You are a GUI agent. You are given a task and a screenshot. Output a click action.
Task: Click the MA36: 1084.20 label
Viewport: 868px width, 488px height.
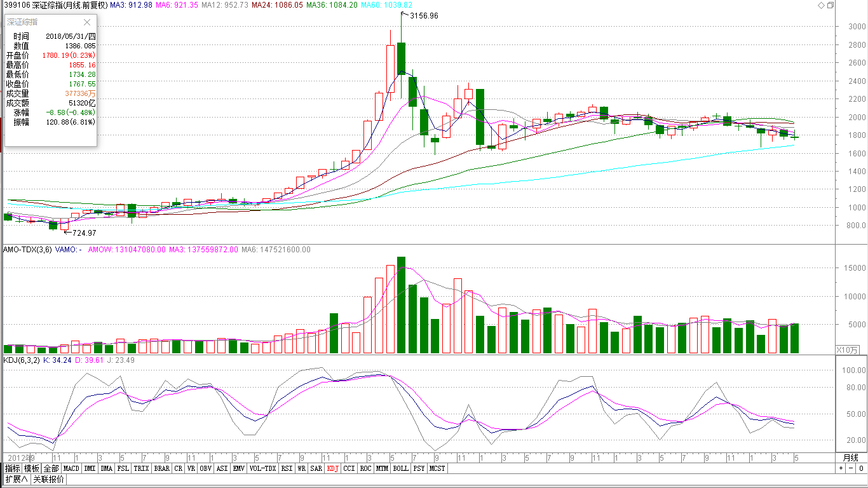pos(332,5)
